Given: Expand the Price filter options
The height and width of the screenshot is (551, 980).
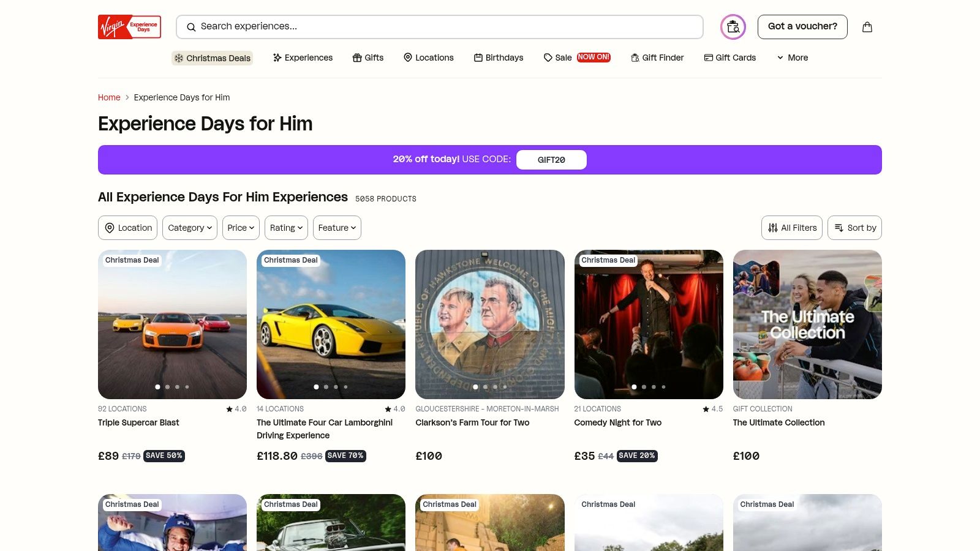Looking at the screenshot, I should (x=241, y=228).
